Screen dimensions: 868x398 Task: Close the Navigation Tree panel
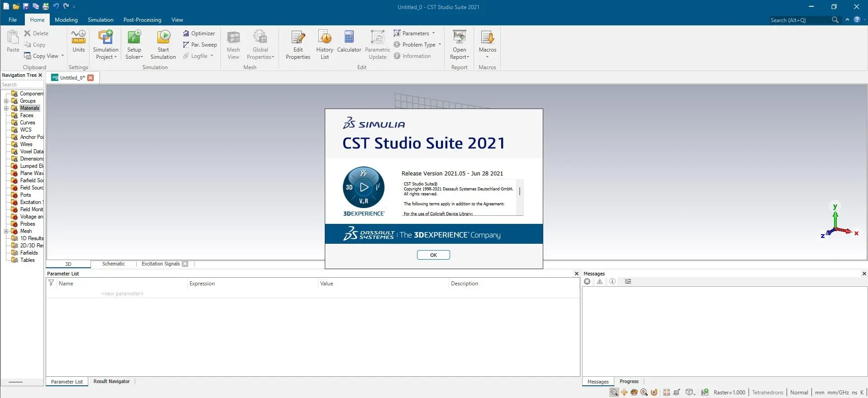40,75
